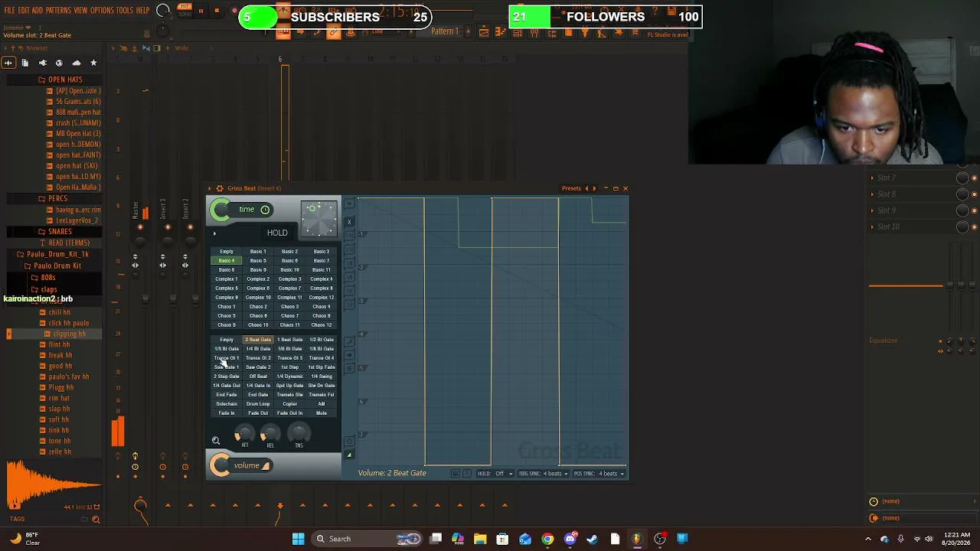Viewport: 980px width, 551px height.
Task: Choose the Sidechain volume preset
Action: (x=227, y=404)
